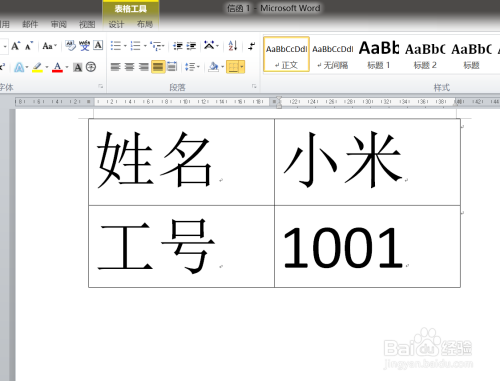Expand the Text Effects dropdown arrow
Image resolution: width=500 pixels, height=381 pixels.
coord(27,67)
